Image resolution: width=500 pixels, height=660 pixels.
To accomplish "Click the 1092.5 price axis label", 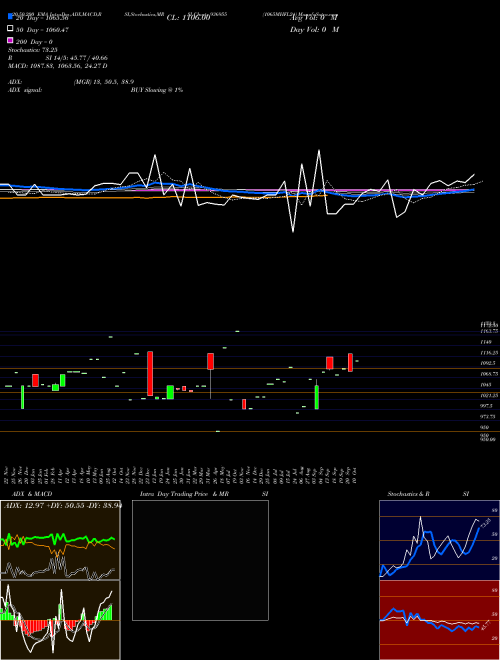I will point(488,363).
